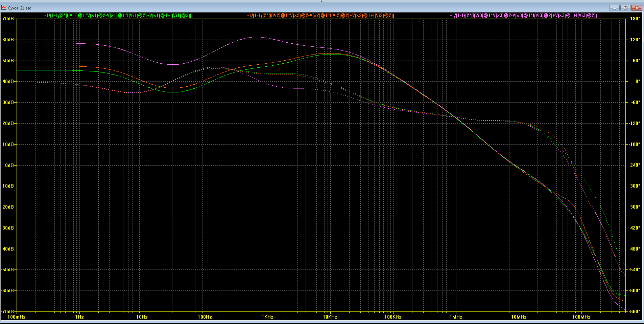Click the 180° label on the phase axis
The width and height of the screenshot is (644, 324).
click(x=635, y=19)
